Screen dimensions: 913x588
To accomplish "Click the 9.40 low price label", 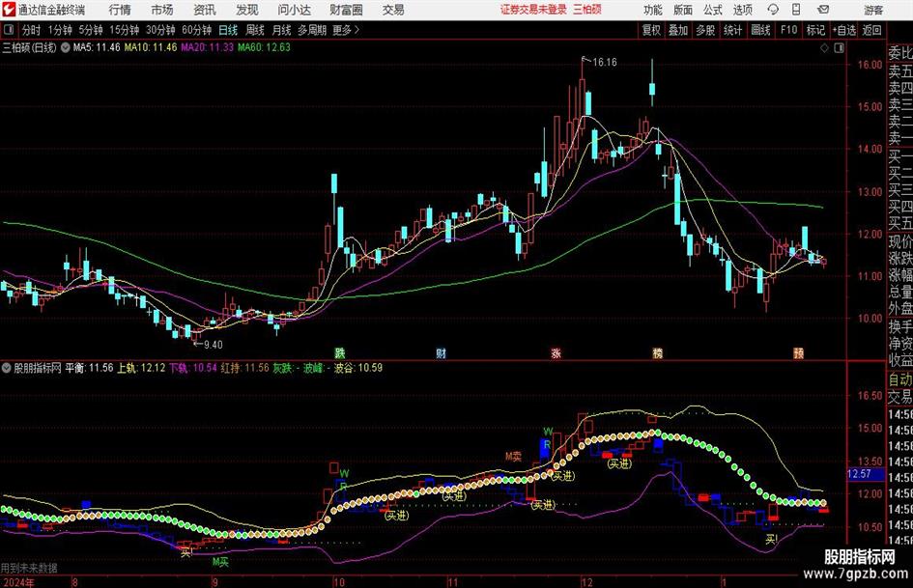I will tap(214, 345).
